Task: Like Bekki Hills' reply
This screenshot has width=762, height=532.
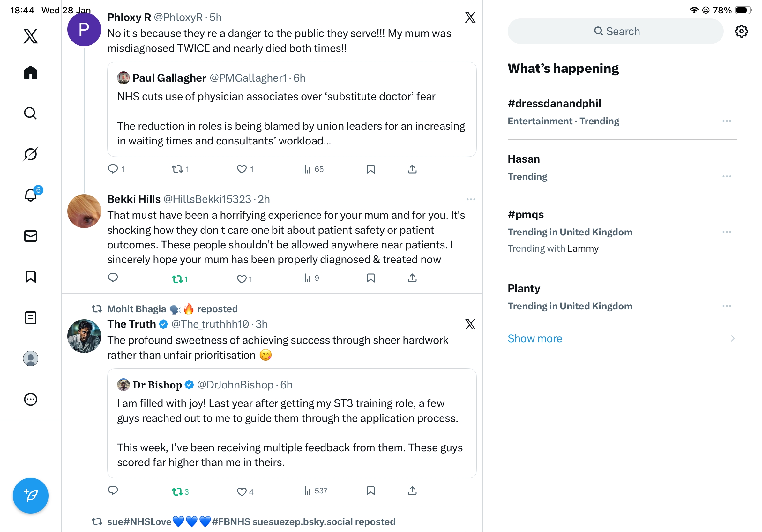Action: pyautogui.click(x=242, y=279)
